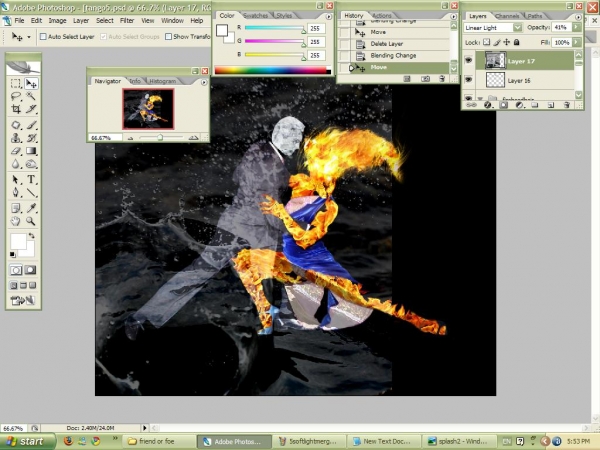The image size is (600, 450).
Task: Open the Move tool preset picker arrow
Action: [29, 37]
